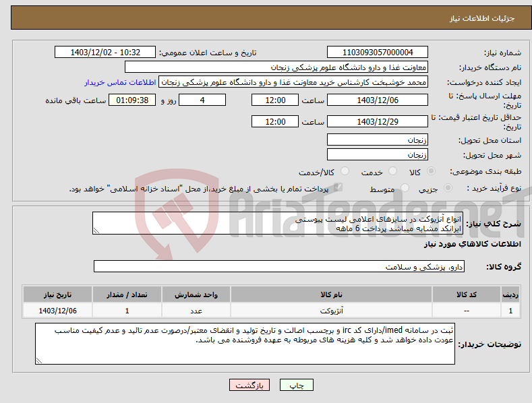Click the نام دستگاه خریدار field
This screenshot has width=532, height=403.
tap(276, 67)
